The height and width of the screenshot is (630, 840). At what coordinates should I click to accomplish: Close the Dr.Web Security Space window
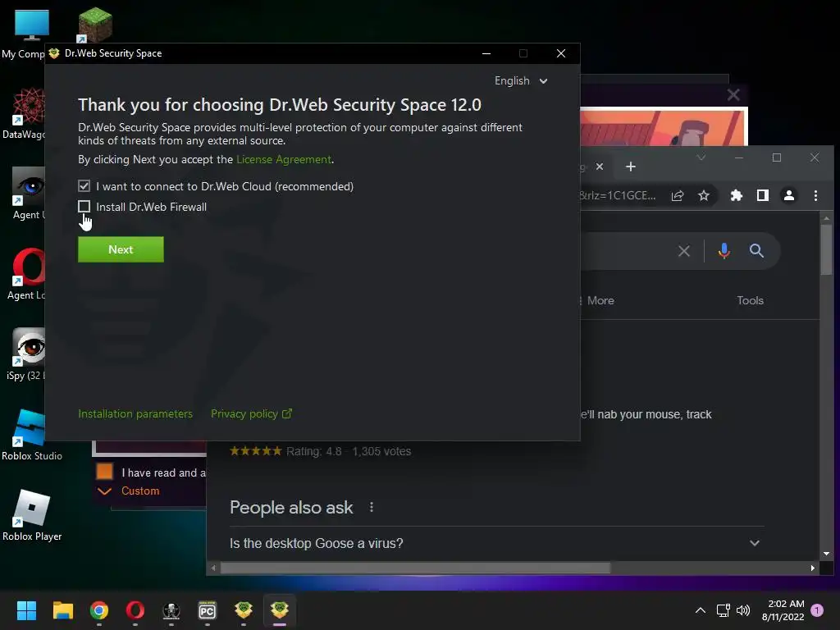(x=561, y=53)
